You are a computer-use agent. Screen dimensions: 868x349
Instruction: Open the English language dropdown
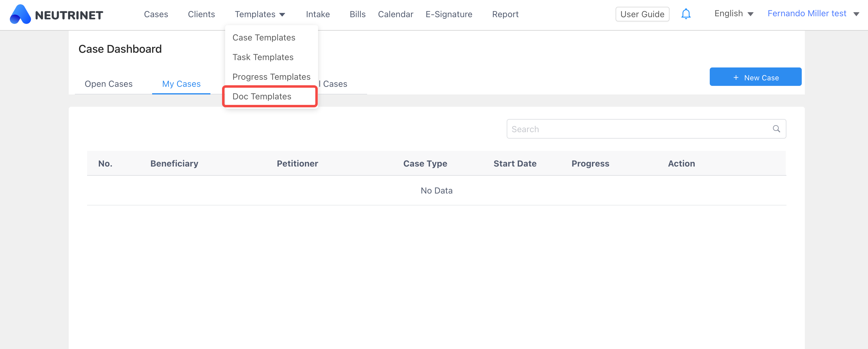tap(733, 14)
